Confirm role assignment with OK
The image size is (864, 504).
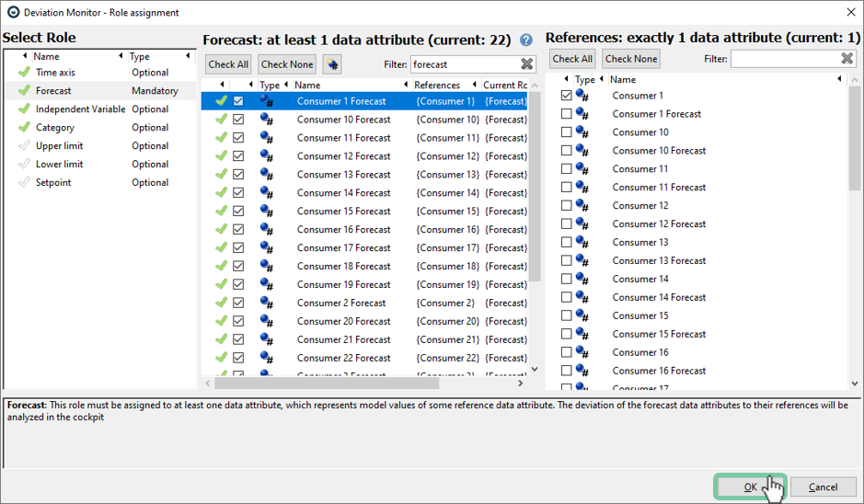pos(750,487)
